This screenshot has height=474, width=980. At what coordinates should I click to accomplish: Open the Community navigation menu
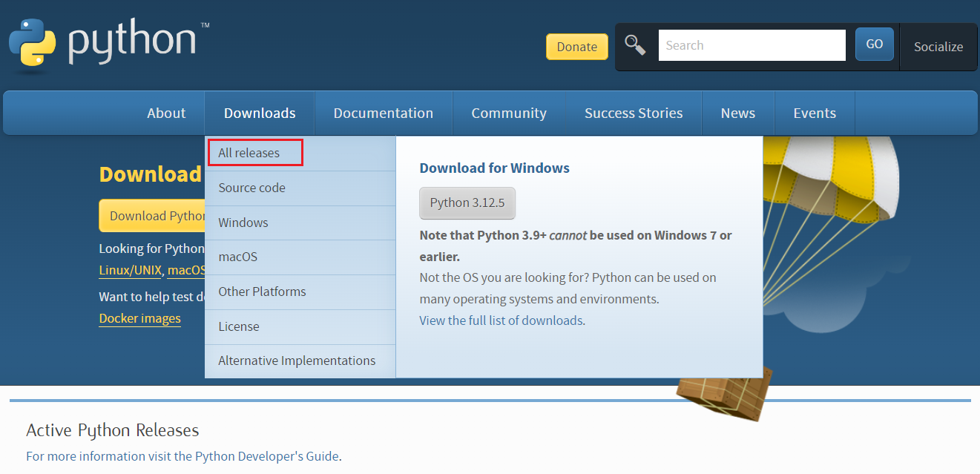(509, 113)
